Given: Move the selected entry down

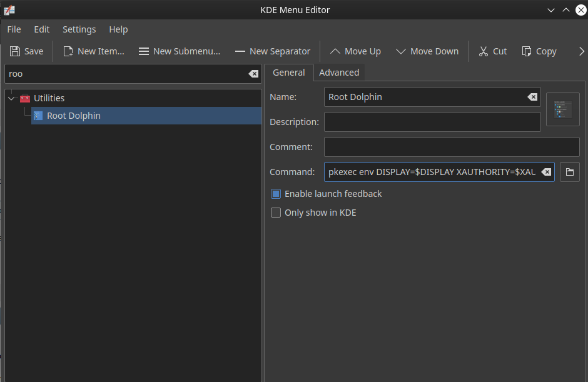Looking at the screenshot, I should (427, 51).
